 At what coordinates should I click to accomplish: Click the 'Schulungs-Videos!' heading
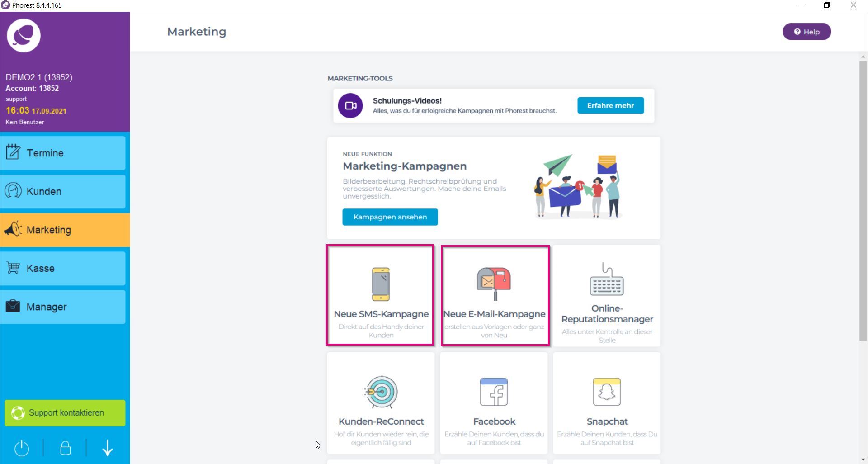point(407,100)
